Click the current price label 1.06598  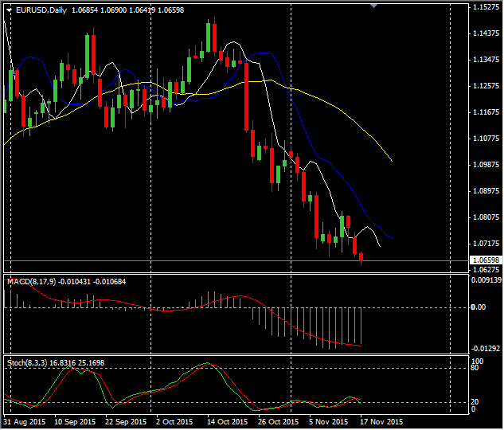tap(485, 260)
